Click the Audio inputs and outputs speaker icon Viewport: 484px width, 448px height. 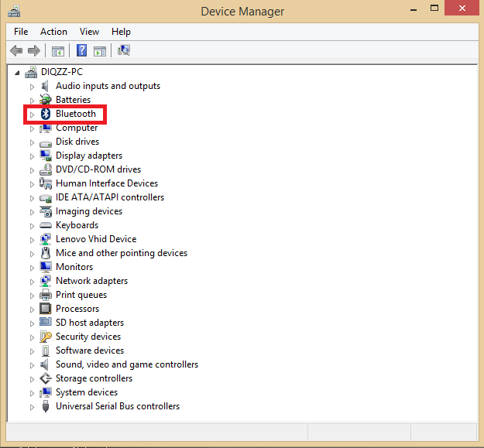pos(45,86)
